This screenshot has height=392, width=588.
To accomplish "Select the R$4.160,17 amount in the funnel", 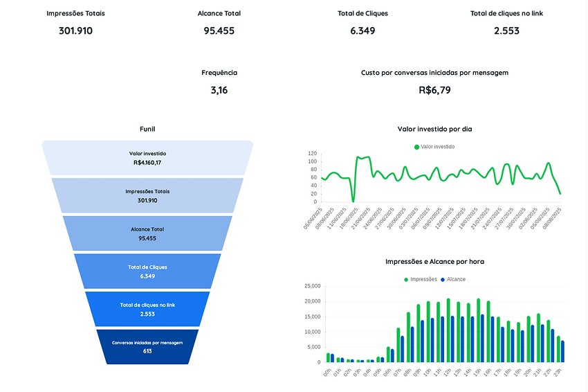I will click(x=147, y=163).
